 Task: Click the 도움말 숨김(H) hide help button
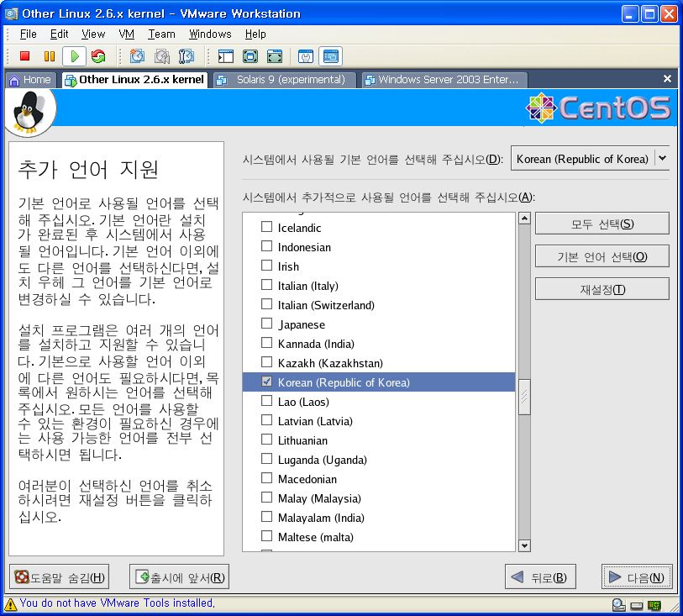[x=59, y=577]
